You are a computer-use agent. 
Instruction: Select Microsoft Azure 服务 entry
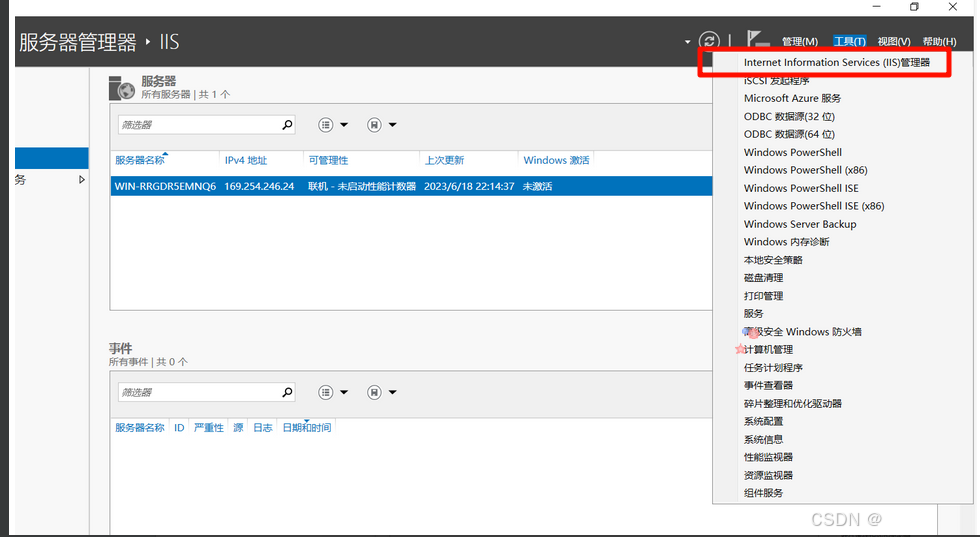[792, 98]
